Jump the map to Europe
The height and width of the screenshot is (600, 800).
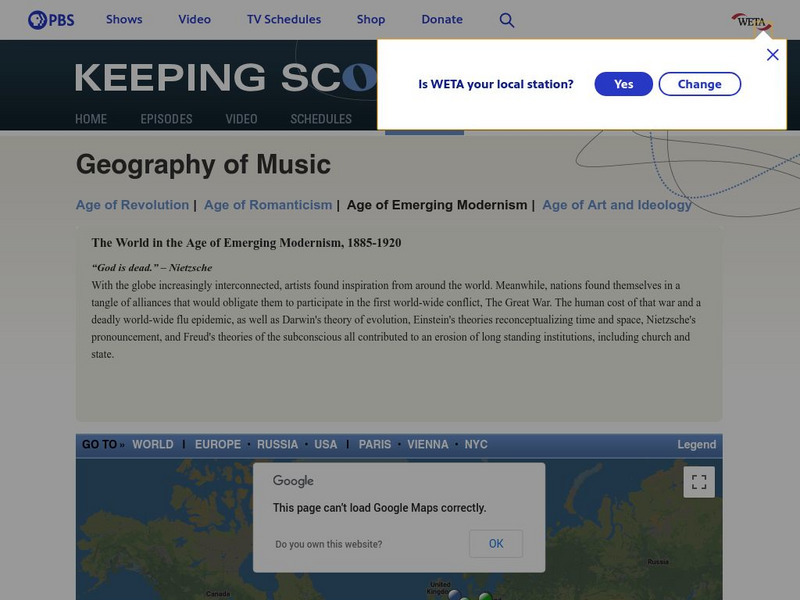tap(218, 445)
